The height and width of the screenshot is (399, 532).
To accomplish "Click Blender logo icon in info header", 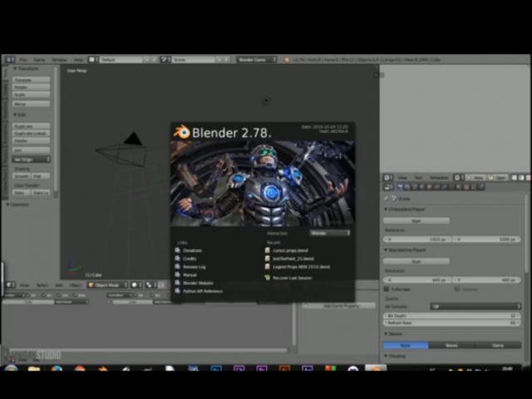I will click(287, 60).
